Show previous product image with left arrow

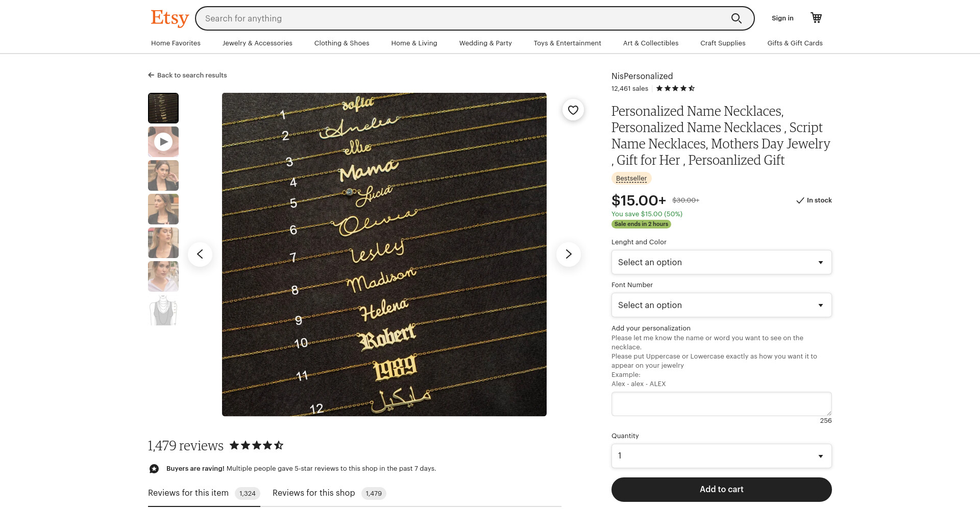200,254
